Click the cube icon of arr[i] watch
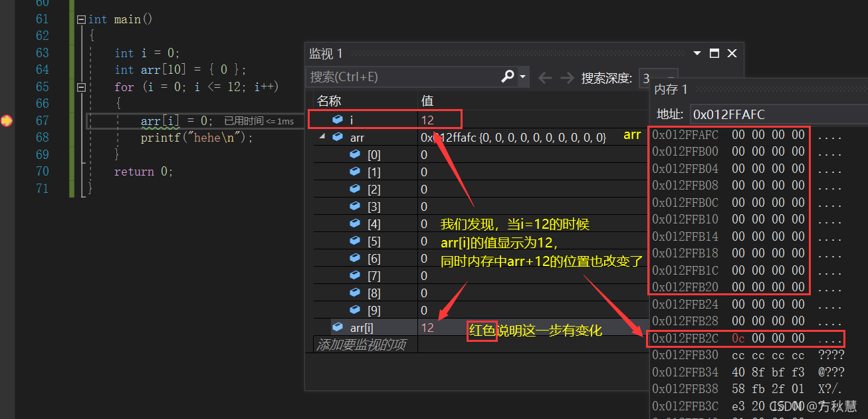The image size is (868, 419). (x=338, y=327)
